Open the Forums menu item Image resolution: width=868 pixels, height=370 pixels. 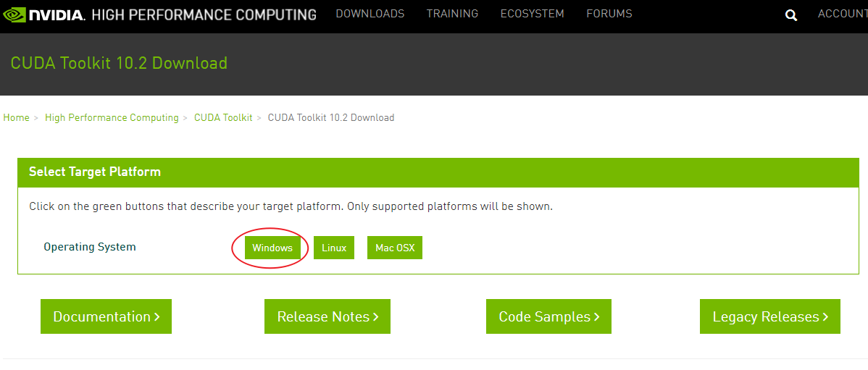point(609,14)
